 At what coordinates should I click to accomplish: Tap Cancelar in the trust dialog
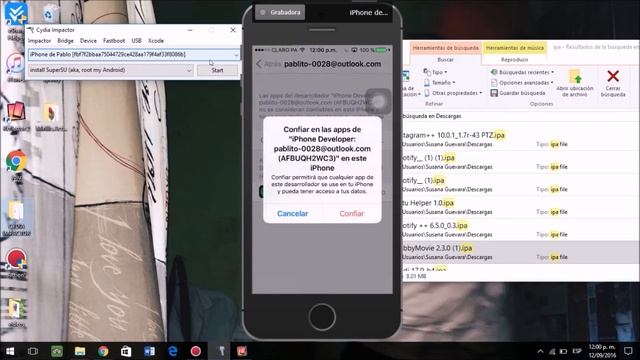click(x=293, y=213)
